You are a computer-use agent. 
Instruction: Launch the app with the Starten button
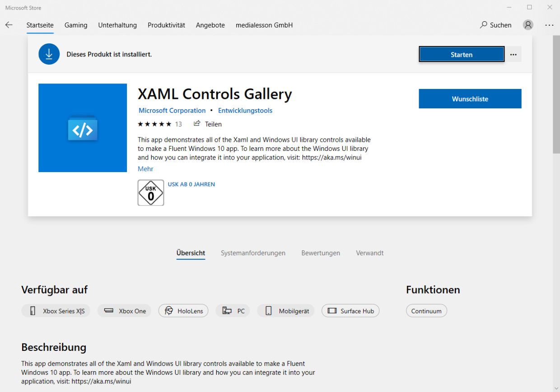[461, 54]
